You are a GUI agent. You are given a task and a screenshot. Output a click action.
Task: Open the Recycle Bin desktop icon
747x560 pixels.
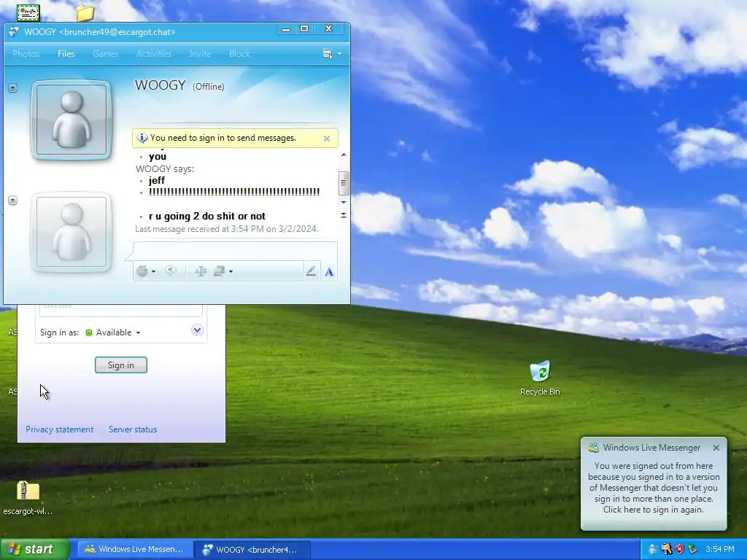pos(540,378)
